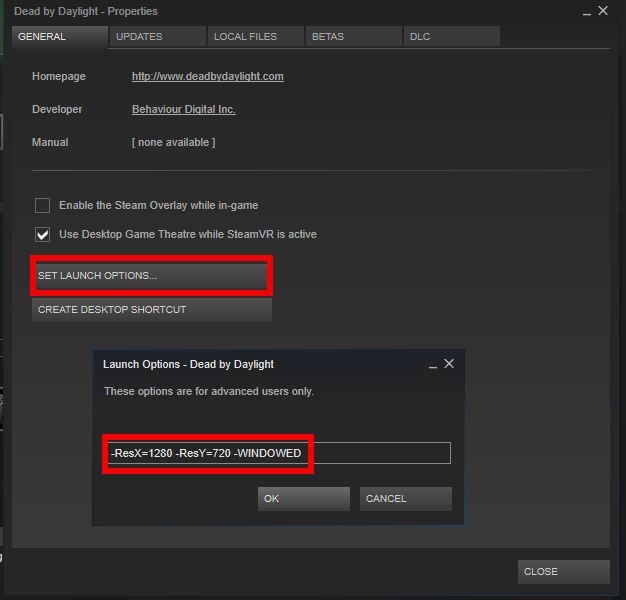Image resolution: width=626 pixels, height=600 pixels.
Task: Click the 'Developer' label
Action: pyautogui.click(x=57, y=109)
